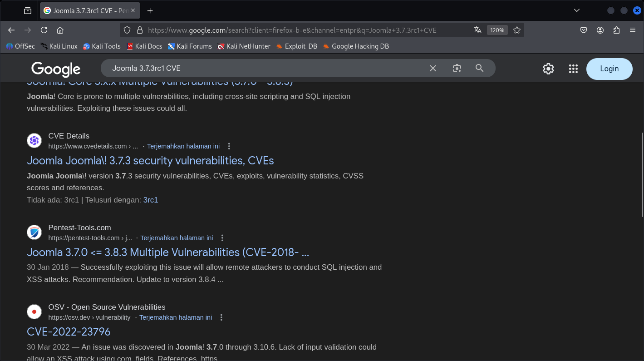Image resolution: width=644 pixels, height=361 pixels.
Task: View site security padlock info
Action: [x=140, y=30]
